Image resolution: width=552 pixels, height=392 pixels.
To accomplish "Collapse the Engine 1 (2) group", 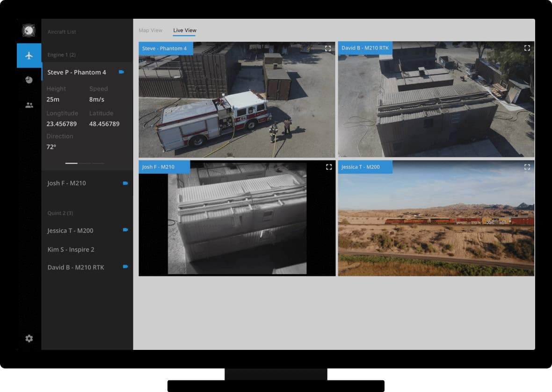I will click(61, 55).
